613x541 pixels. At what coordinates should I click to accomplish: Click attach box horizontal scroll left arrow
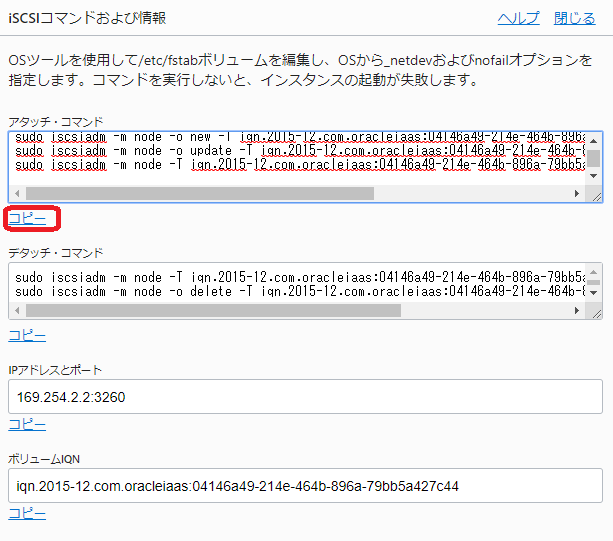(17, 193)
